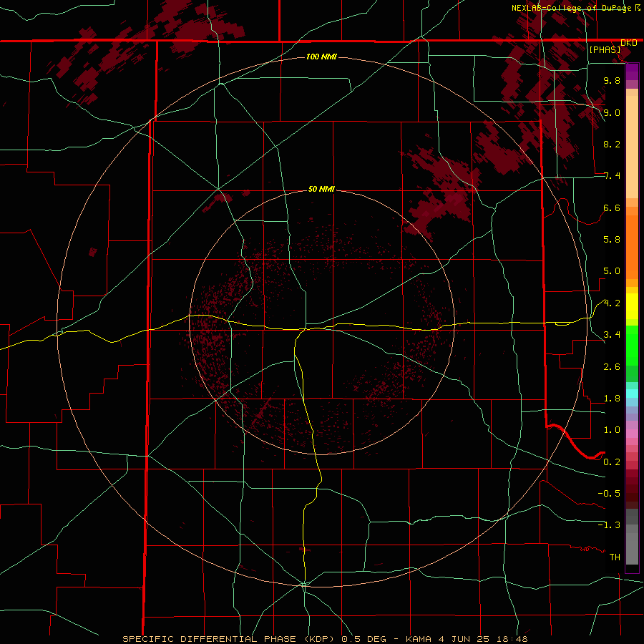Click the 4.2 value on the color scale
The image size is (644, 644).
tap(612, 303)
